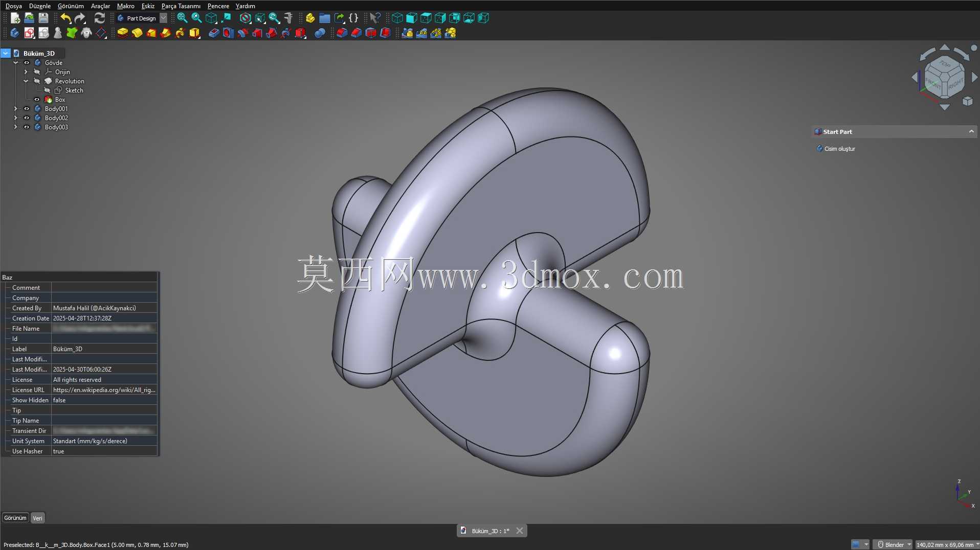Open the Görünüm menu
The width and height of the screenshot is (980, 550).
point(71,6)
